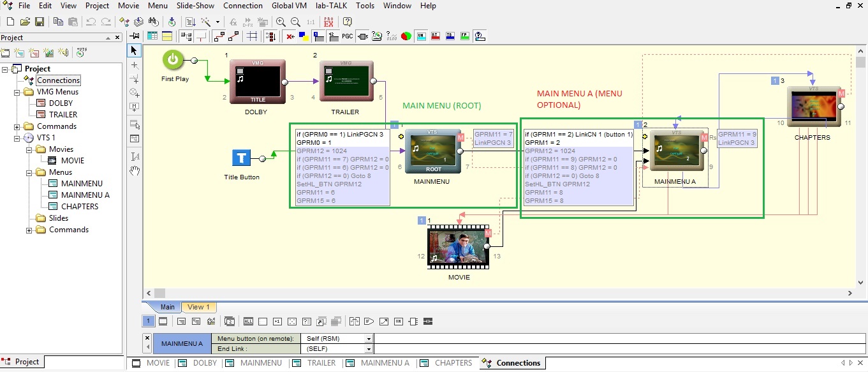Click the green First Play power icon
Viewport: 868px width, 372px height.
[173, 61]
